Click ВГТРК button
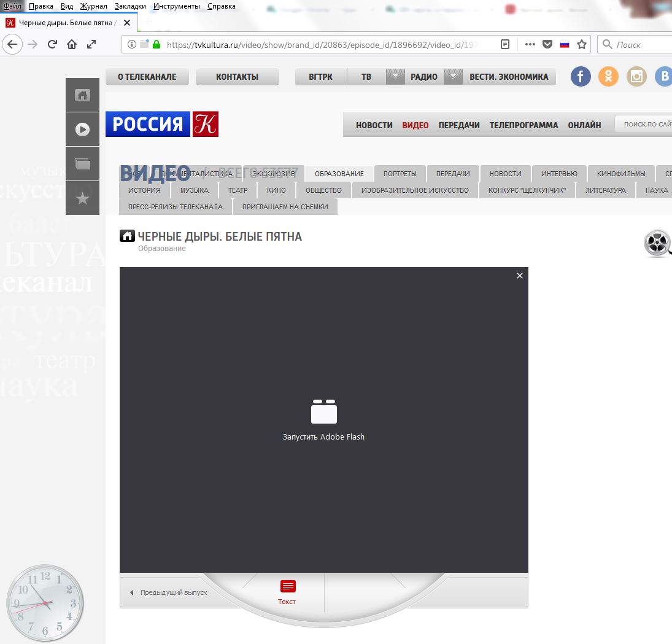The height and width of the screenshot is (644, 672). (x=320, y=77)
